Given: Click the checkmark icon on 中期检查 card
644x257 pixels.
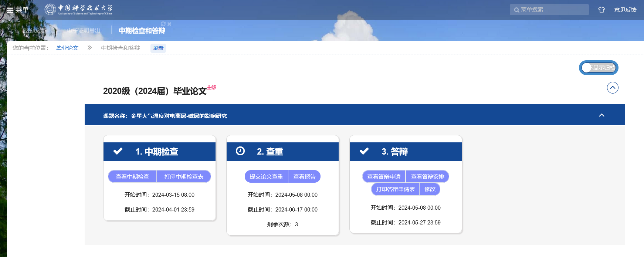Looking at the screenshot, I should point(118,151).
